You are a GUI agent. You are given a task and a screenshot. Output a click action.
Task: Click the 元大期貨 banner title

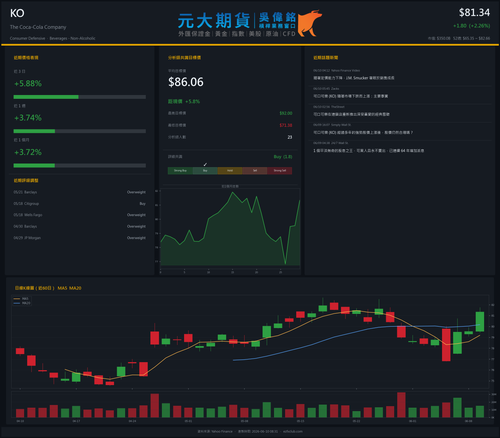pos(214,21)
